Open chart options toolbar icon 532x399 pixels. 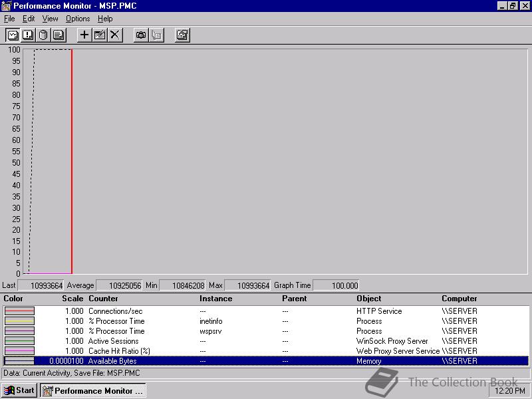(182, 35)
